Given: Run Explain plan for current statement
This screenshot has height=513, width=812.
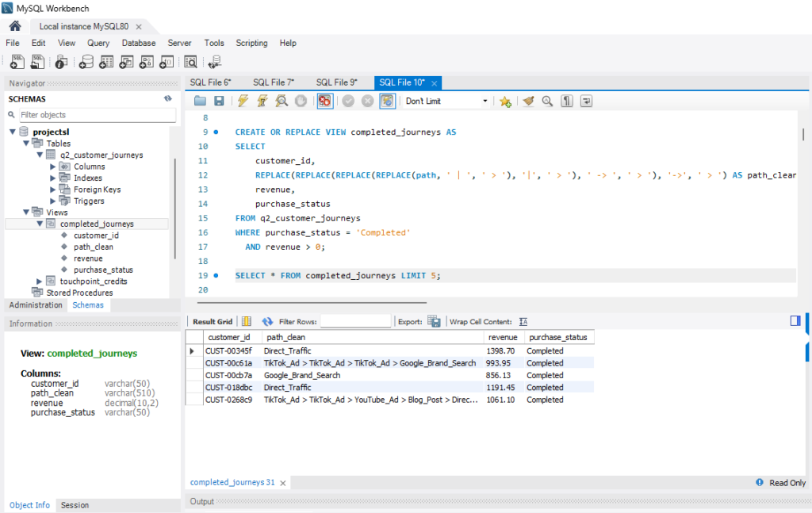Looking at the screenshot, I should click(282, 101).
